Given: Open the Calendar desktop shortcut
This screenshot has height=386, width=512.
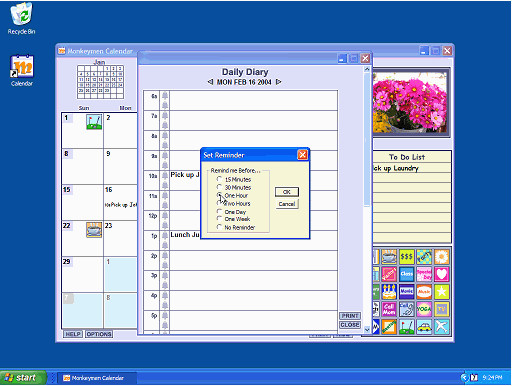Looking at the screenshot, I should click(x=22, y=71).
